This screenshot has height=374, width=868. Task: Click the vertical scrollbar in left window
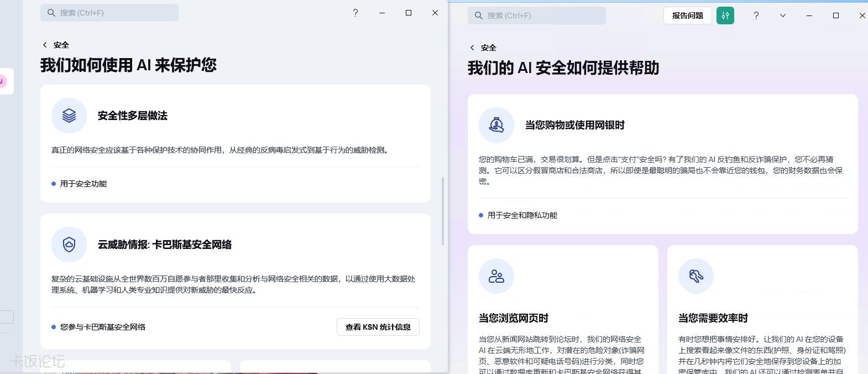pyautogui.click(x=443, y=211)
